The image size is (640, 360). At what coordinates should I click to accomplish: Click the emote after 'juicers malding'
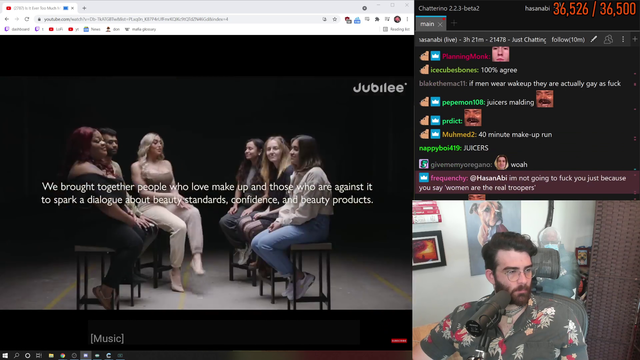tap(544, 99)
